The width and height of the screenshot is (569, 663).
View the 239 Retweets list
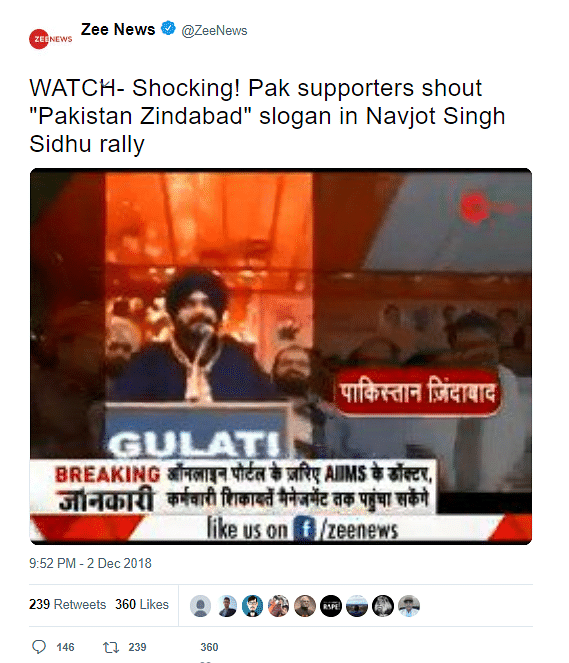(x=67, y=604)
